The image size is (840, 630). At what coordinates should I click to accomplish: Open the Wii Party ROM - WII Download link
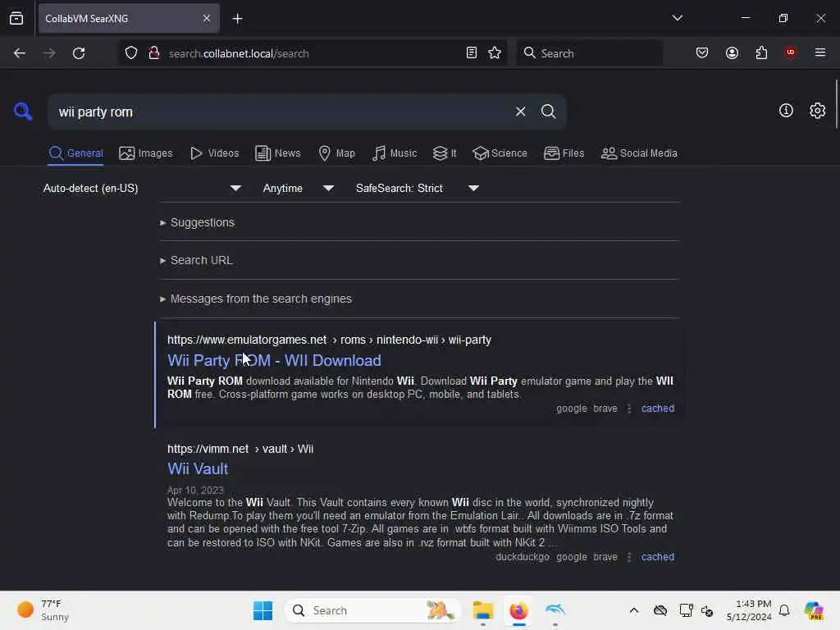click(274, 361)
